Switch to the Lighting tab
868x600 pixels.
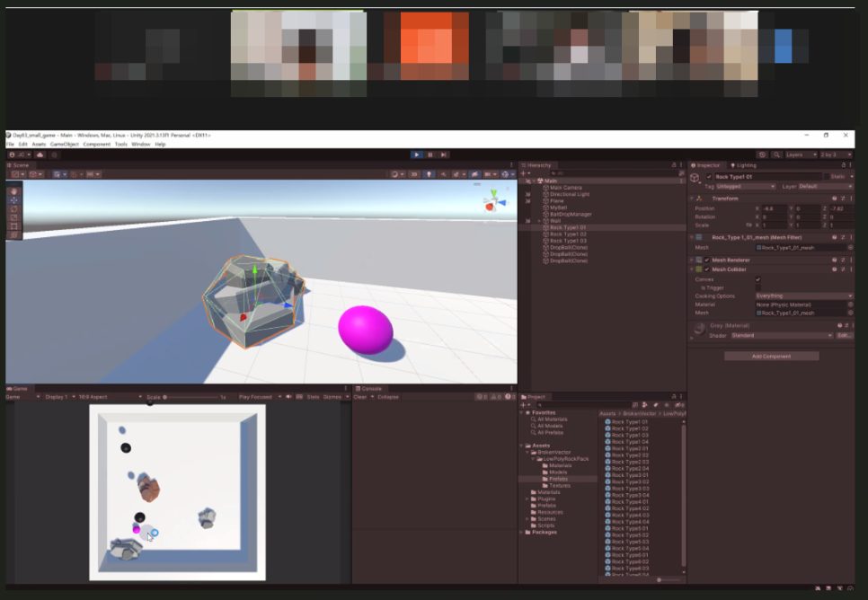(743, 165)
